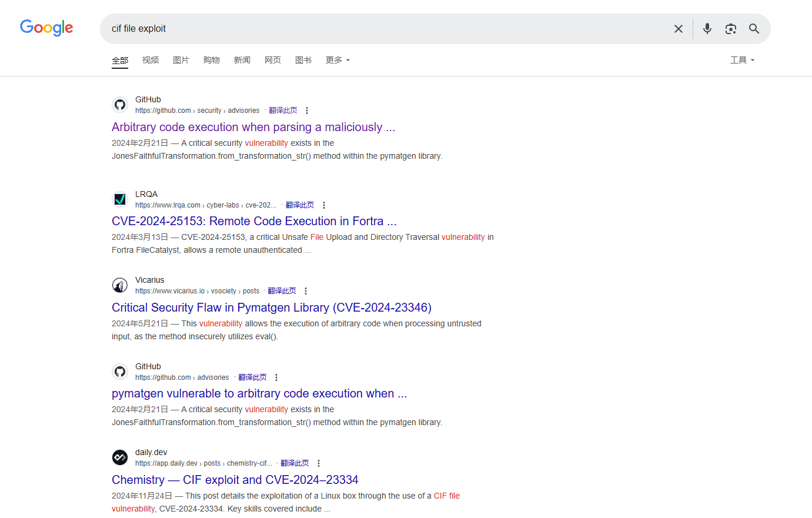The width and height of the screenshot is (812, 518).
Task: Click the Vicarius favicon
Action: coord(120,285)
